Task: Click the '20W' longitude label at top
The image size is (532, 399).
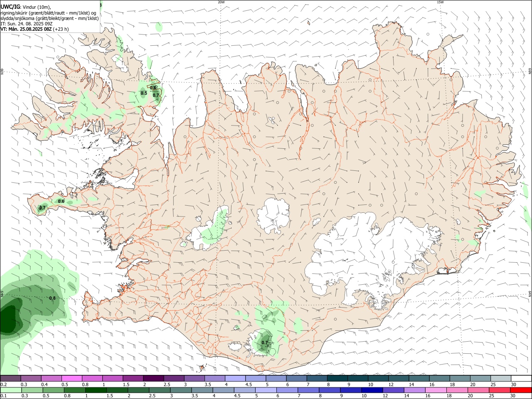Action: pyautogui.click(x=221, y=2)
